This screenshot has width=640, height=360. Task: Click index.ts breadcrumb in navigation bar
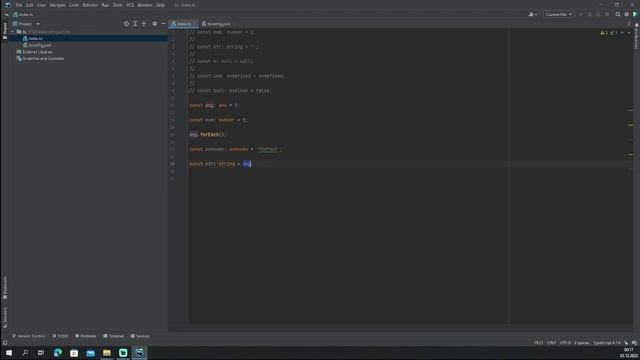(23, 15)
